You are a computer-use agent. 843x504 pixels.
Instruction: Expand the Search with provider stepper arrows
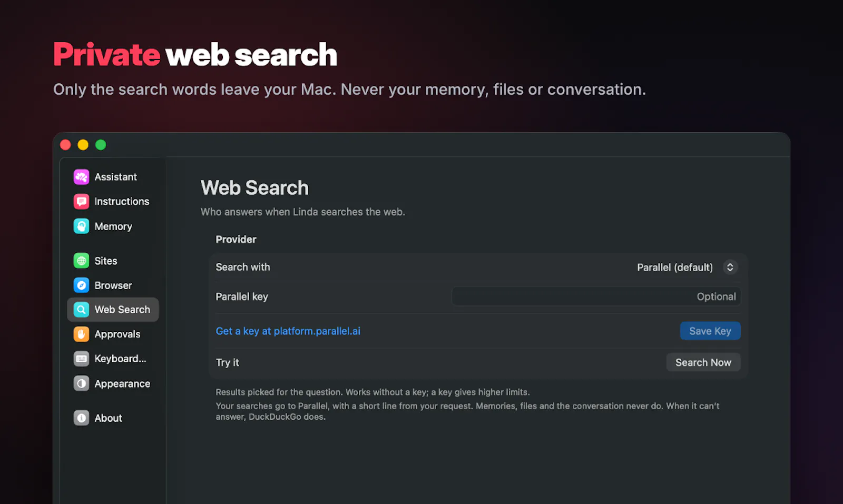pyautogui.click(x=730, y=267)
